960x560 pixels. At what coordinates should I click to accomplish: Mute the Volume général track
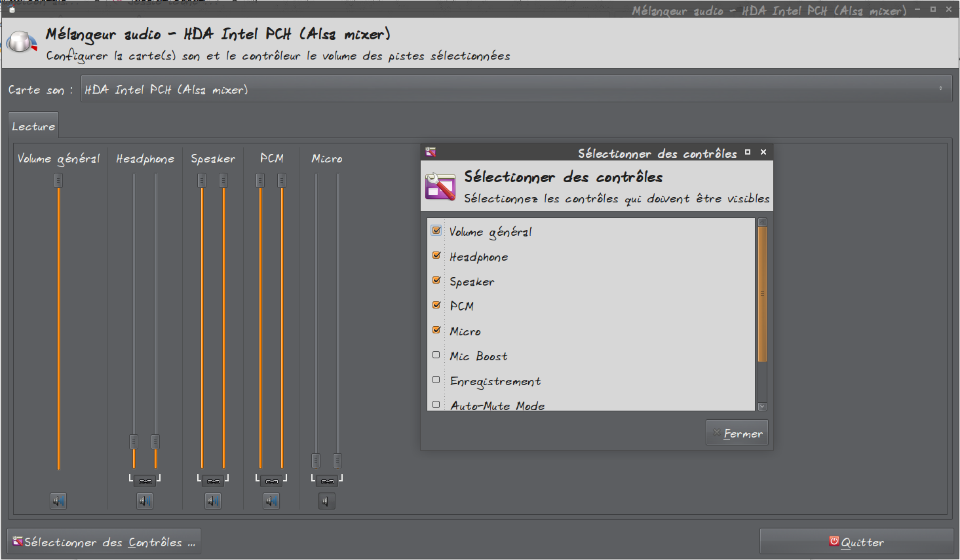[58, 501]
